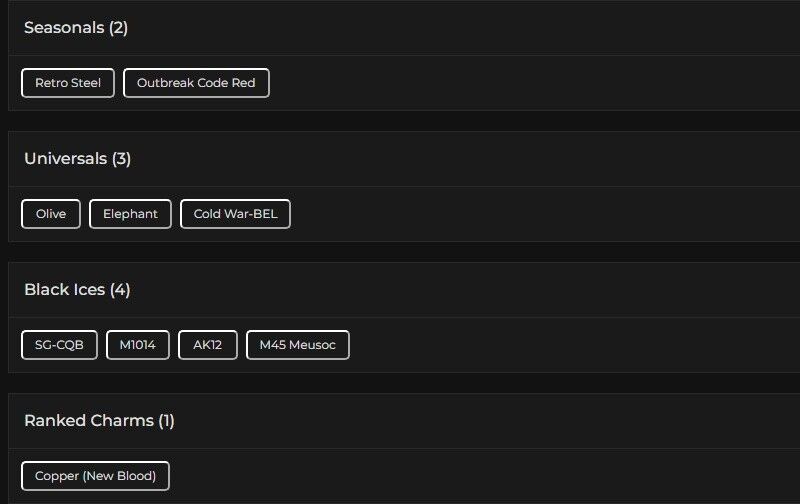
Task: Select the Elephant tag
Action: (130, 214)
